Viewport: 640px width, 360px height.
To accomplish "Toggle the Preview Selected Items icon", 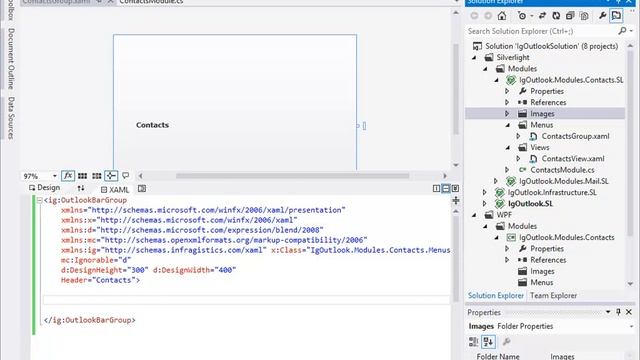I will pos(616,16).
